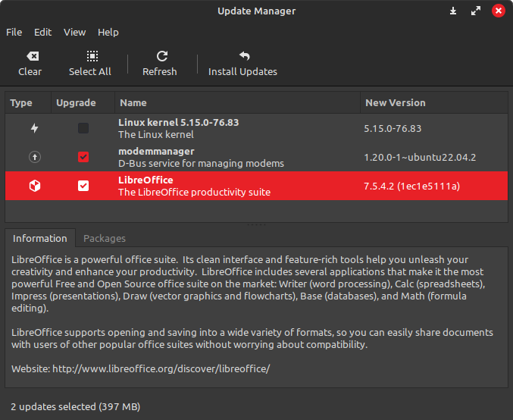
Task: Sort list by New Version column header
Action: point(434,103)
